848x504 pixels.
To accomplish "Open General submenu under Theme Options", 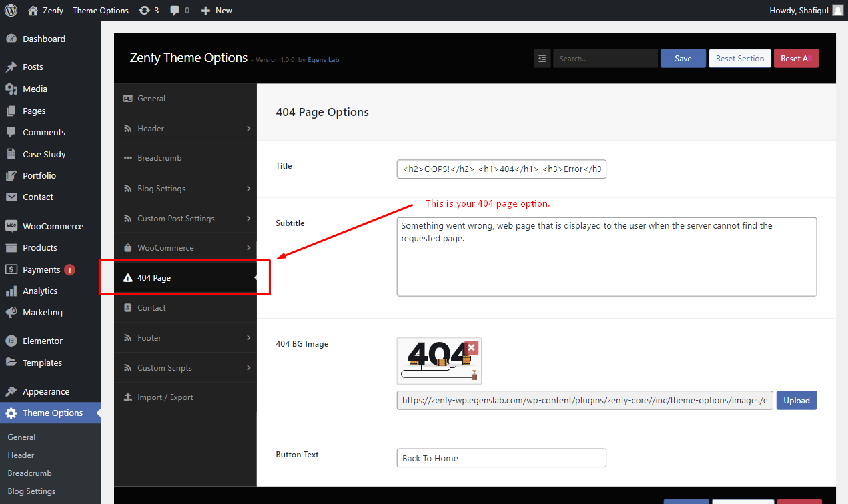I will (x=21, y=437).
